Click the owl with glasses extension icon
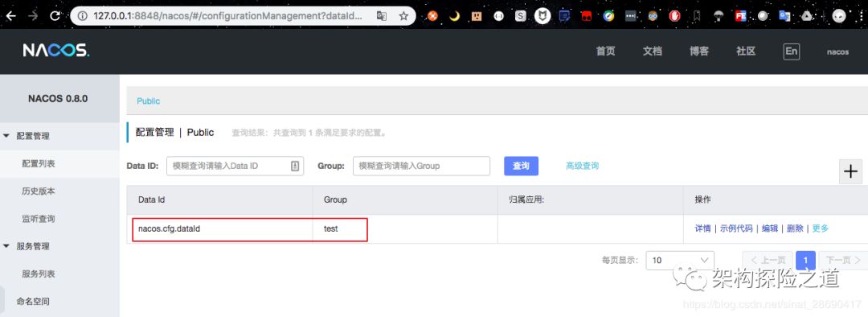The height and width of the screenshot is (317, 868). click(652, 16)
